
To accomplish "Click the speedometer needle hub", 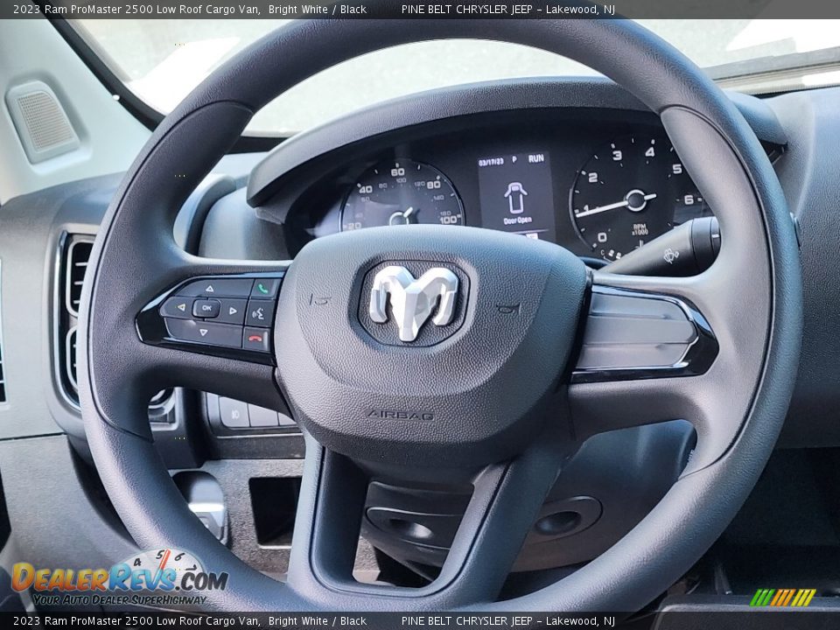I will [399, 218].
